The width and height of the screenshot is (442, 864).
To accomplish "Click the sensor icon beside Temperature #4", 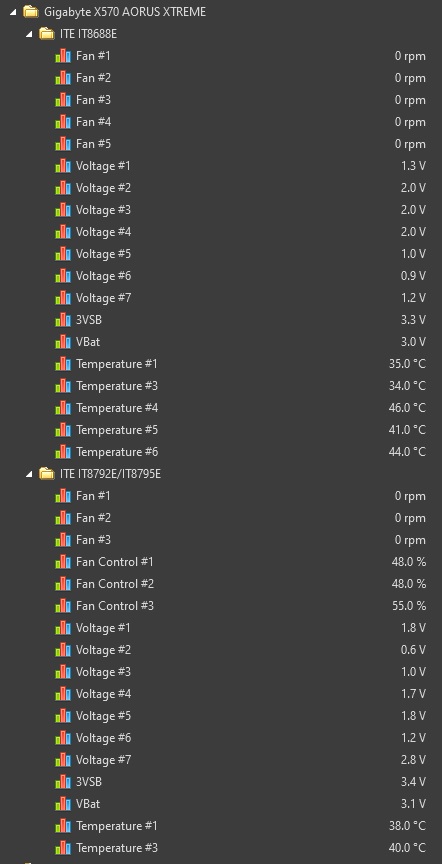I will (x=63, y=408).
